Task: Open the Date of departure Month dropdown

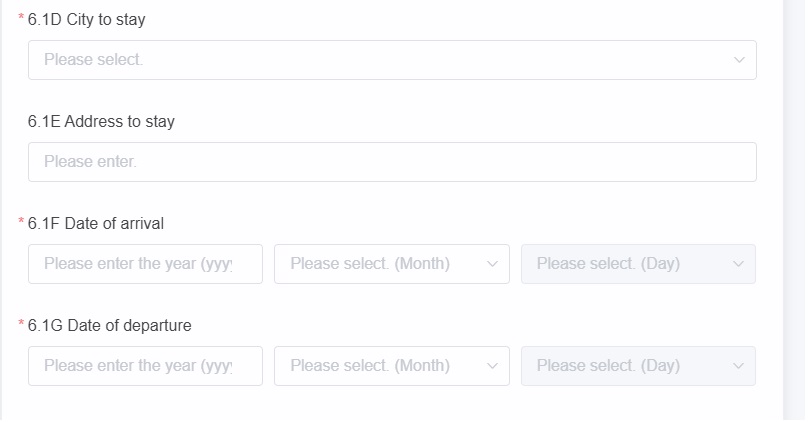Action: pyautogui.click(x=392, y=366)
